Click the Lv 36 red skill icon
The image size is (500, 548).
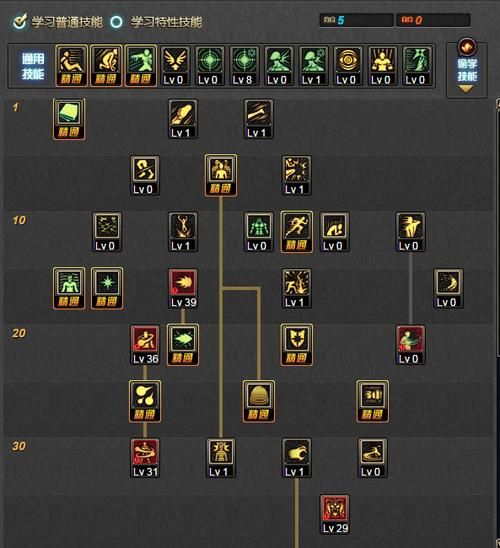click(x=145, y=345)
